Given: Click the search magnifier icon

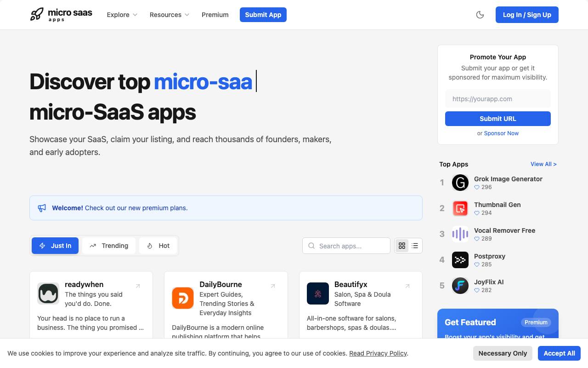Looking at the screenshot, I should (x=311, y=246).
